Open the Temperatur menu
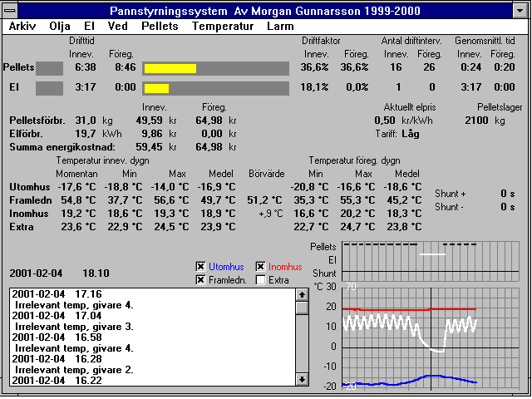The width and height of the screenshot is (532, 399). [222, 26]
